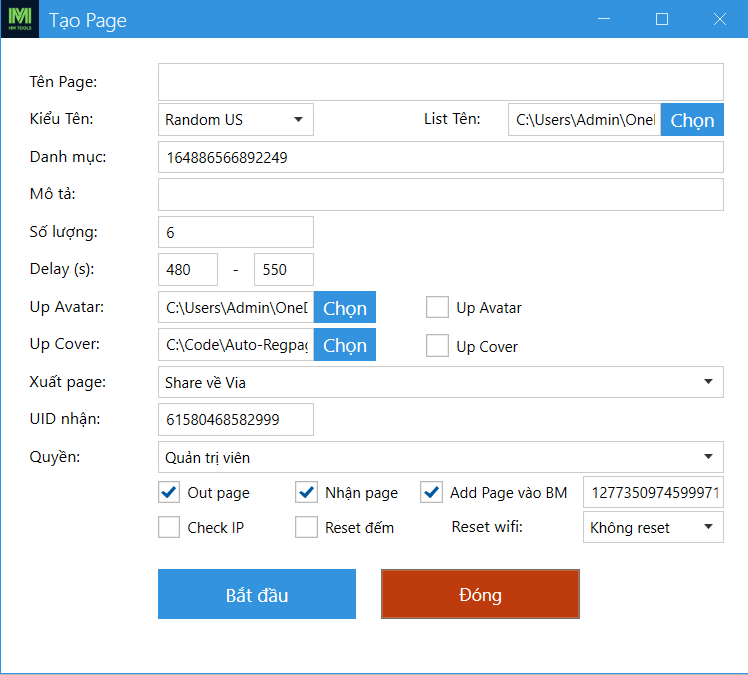Enable the Up Avatar checkbox

click(x=437, y=307)
